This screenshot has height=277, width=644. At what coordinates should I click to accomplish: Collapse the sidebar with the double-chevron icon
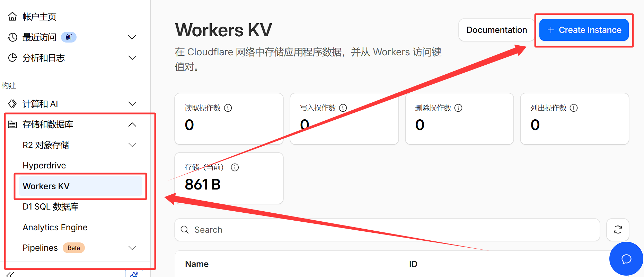[x=10, y=274]
